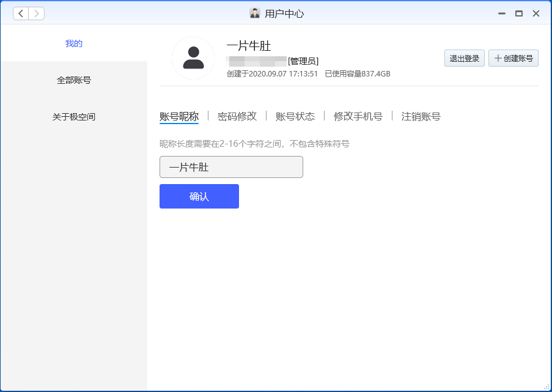
Task: Switch to the 修改手机号 tab
Action: pos(358,116)
